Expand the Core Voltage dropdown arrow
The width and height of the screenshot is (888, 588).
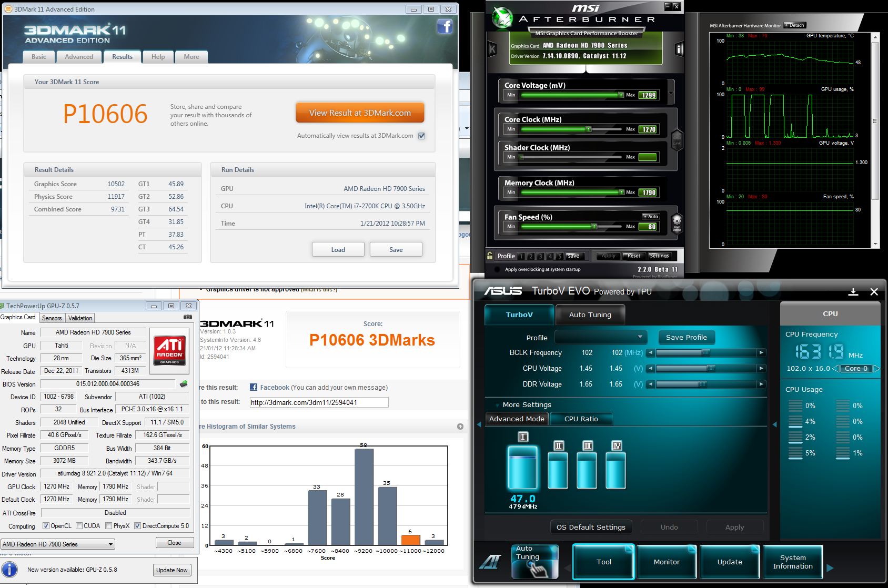671,93
